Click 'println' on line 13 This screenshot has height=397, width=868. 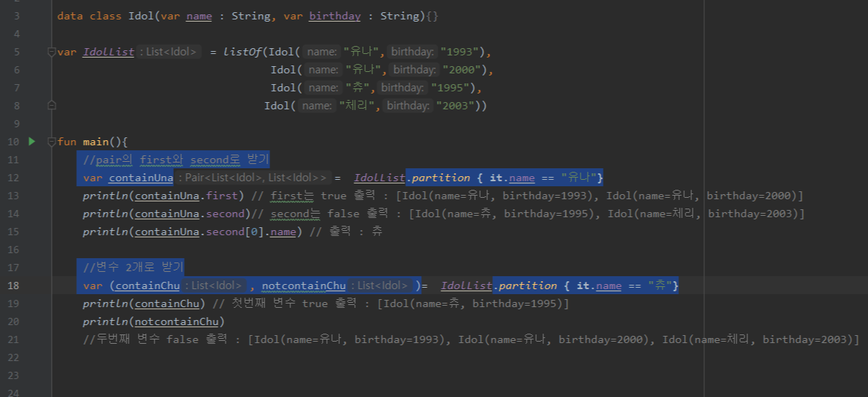[106, 196]
